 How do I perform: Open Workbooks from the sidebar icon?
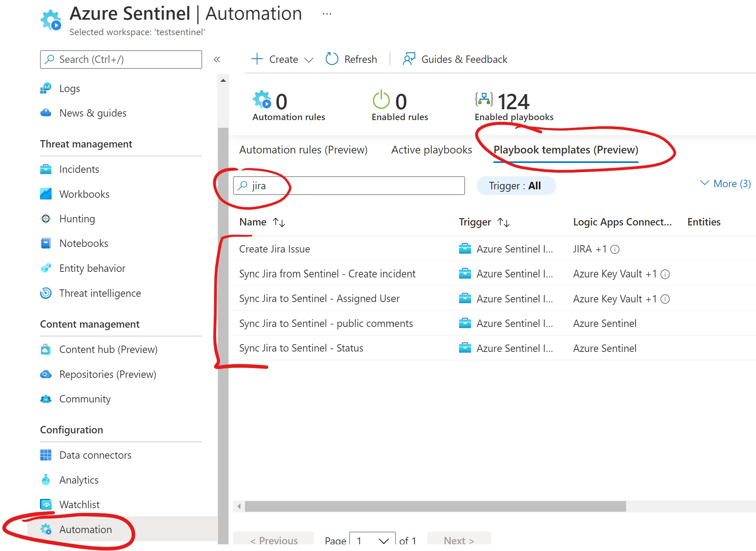point(46,194)
